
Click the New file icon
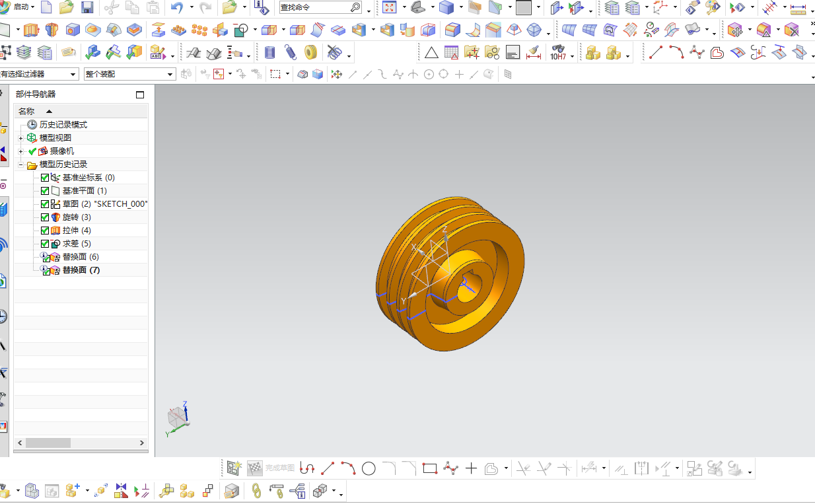pyautogui.click(x=46, y=8)
